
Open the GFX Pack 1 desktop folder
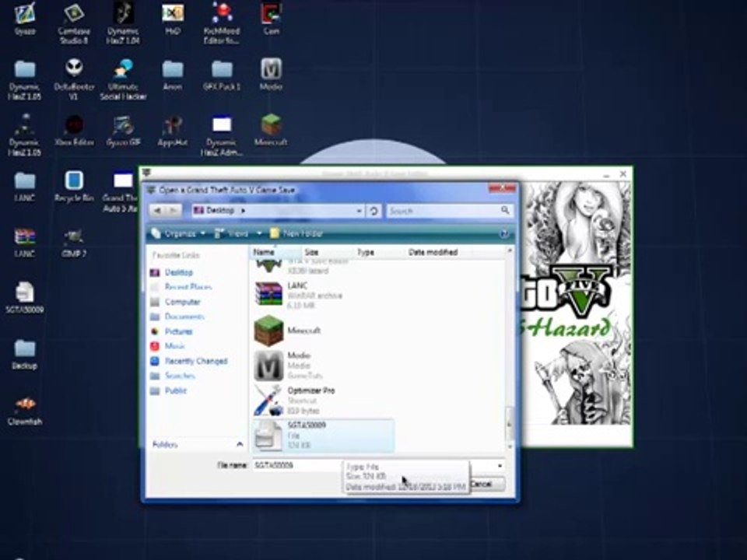222,75
